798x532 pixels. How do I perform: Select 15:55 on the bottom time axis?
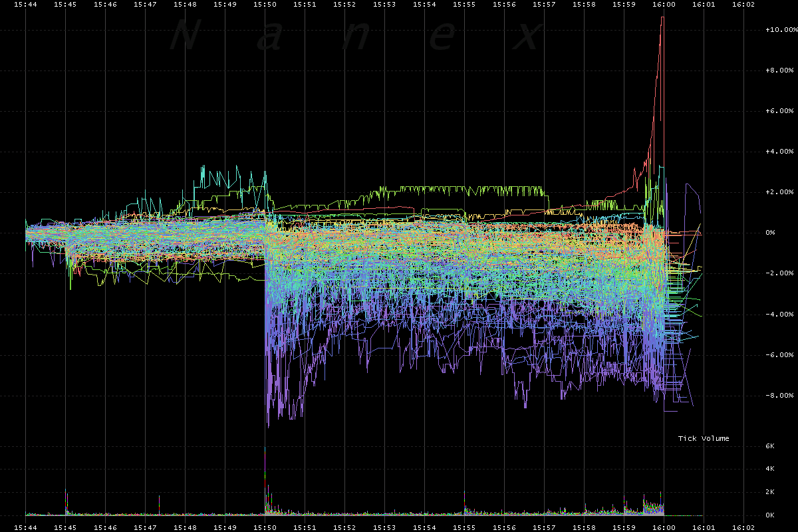click(464, 527)
